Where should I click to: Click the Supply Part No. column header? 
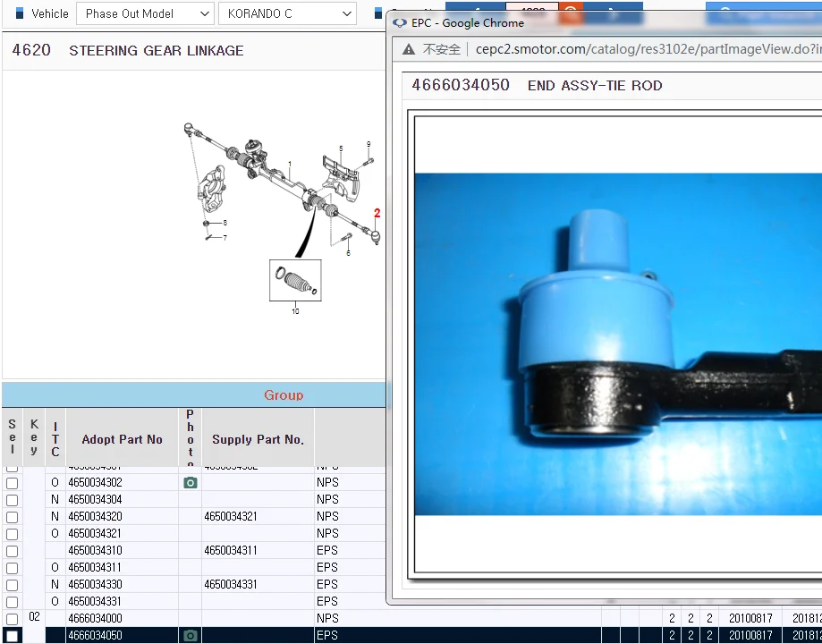click(x=258, y=439)
